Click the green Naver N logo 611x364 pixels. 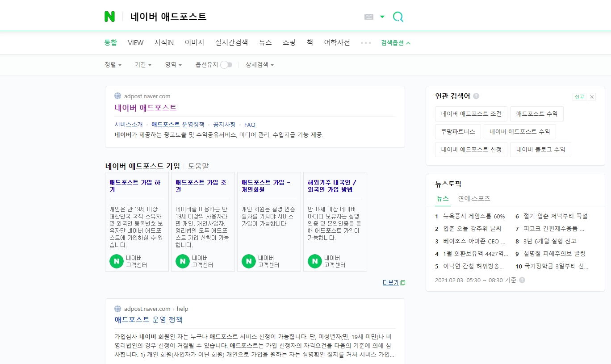[109, 17]
